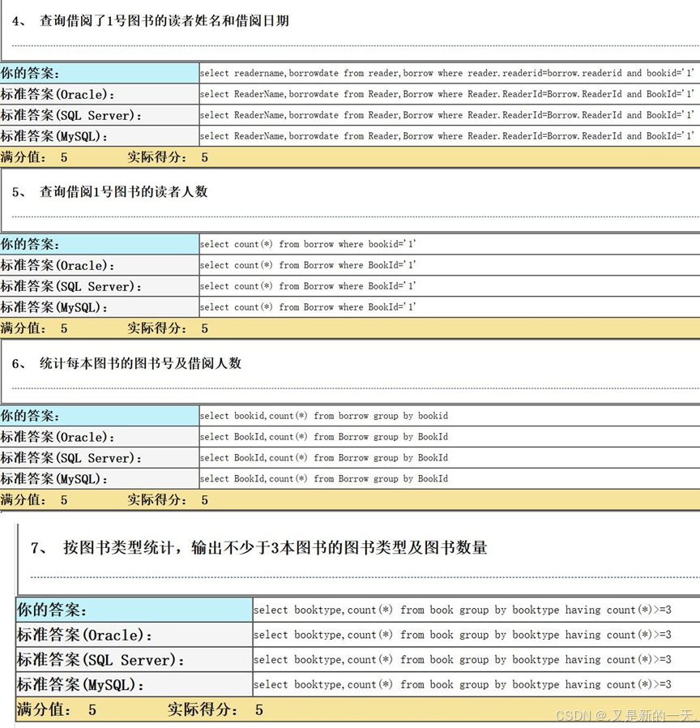The width and height of the screenshot is (700, 728).
Task: Select the Oracle standard answer label under question 4
Action: tap(58, 95)
